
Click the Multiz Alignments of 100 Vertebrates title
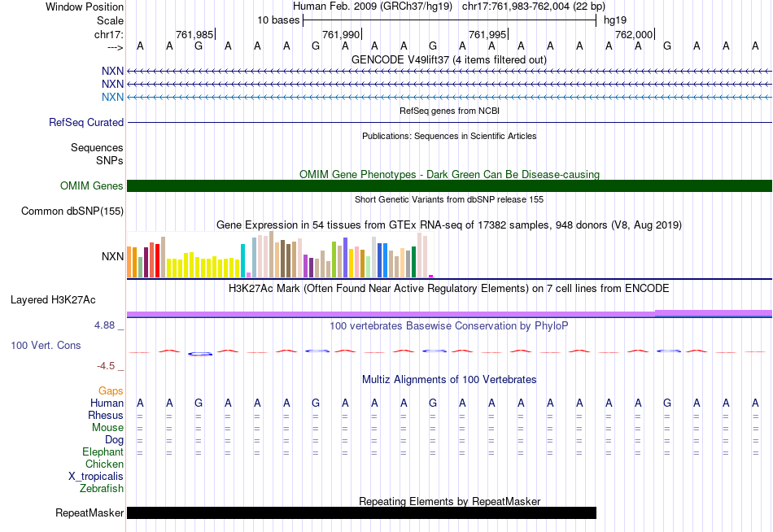[448, 380]
